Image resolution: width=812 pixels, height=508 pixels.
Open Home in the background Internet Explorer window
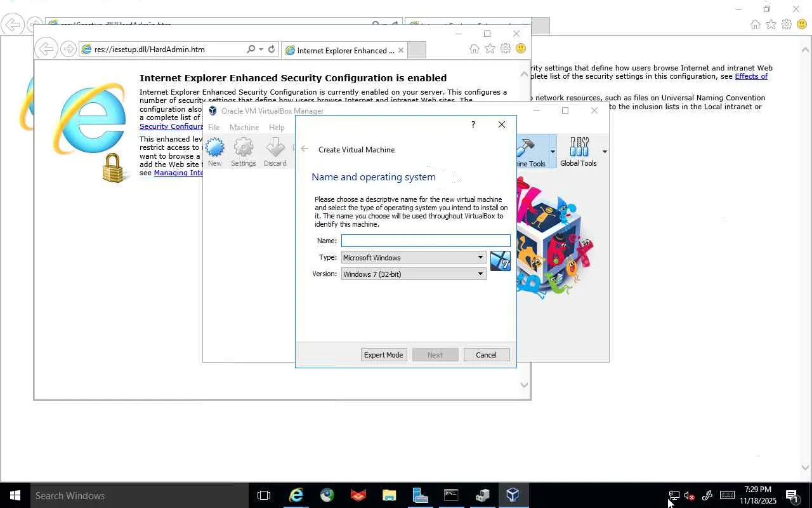pyautogui.click(x=755, y=25)
